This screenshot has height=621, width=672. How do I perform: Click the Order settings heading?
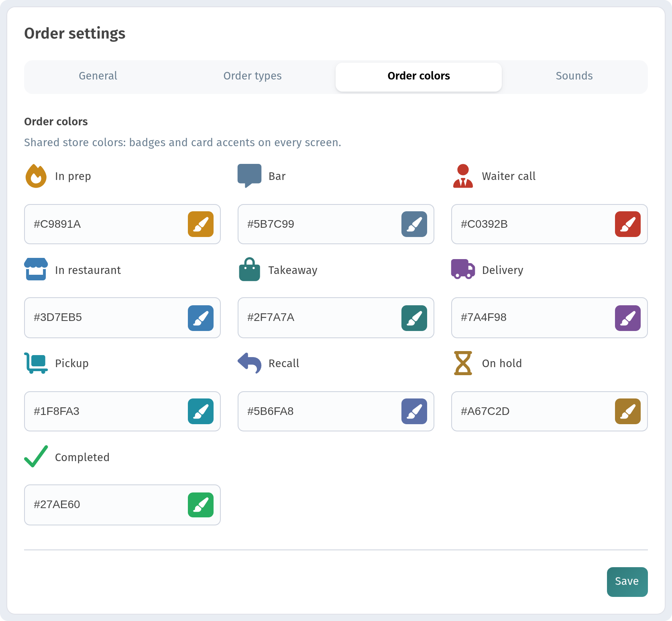[75, 33]
